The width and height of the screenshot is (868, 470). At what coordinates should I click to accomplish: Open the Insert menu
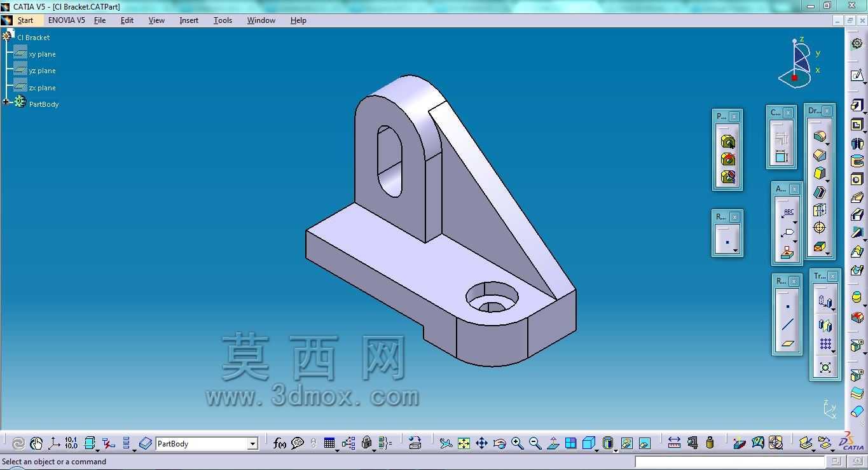[189, 20]
